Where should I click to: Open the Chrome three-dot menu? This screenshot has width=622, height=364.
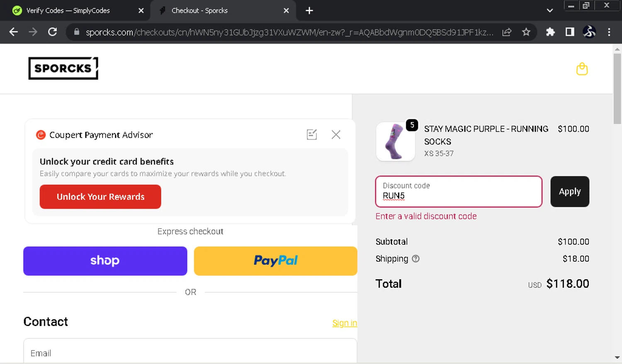click(x=609, y=32)
